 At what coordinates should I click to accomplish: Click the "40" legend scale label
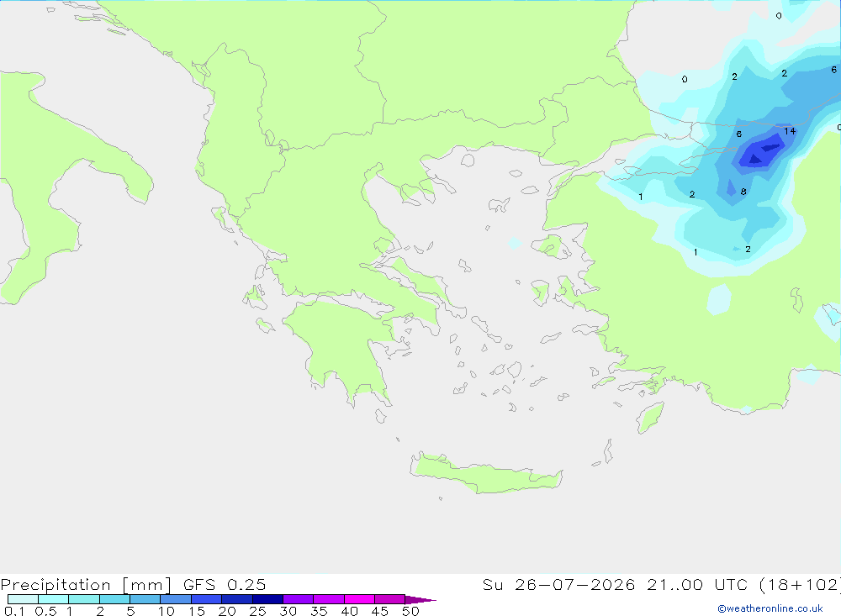349,611
